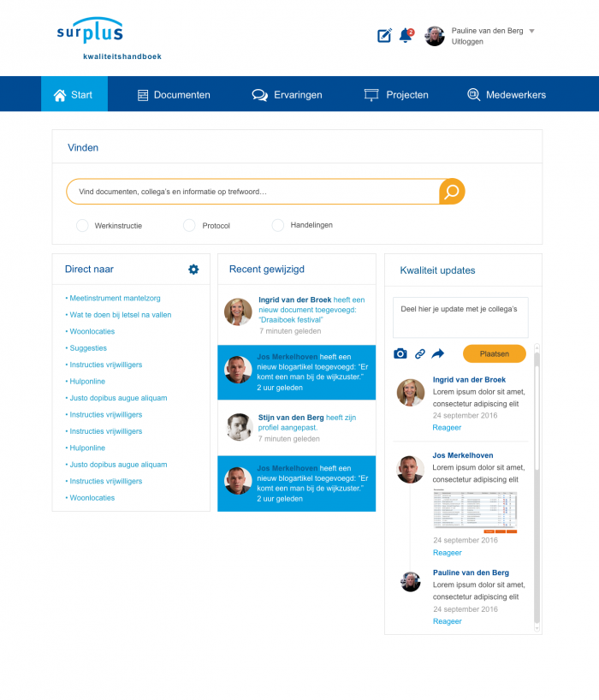Screen dimensions: 599x700
Task: Open the compose/edit pencil icon
Action: click(x=384, y=35)
